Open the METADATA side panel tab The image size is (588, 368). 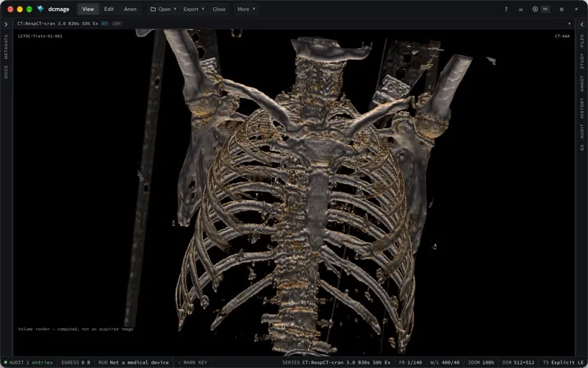(x=6, y=46)
